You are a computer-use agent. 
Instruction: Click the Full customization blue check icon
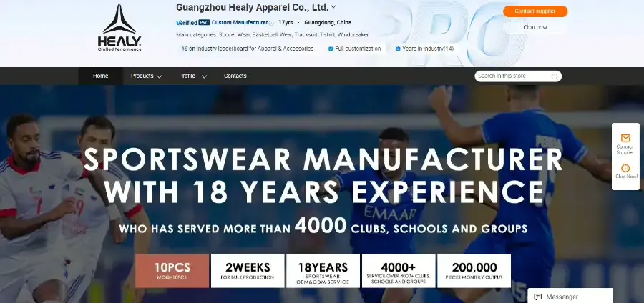331,49
